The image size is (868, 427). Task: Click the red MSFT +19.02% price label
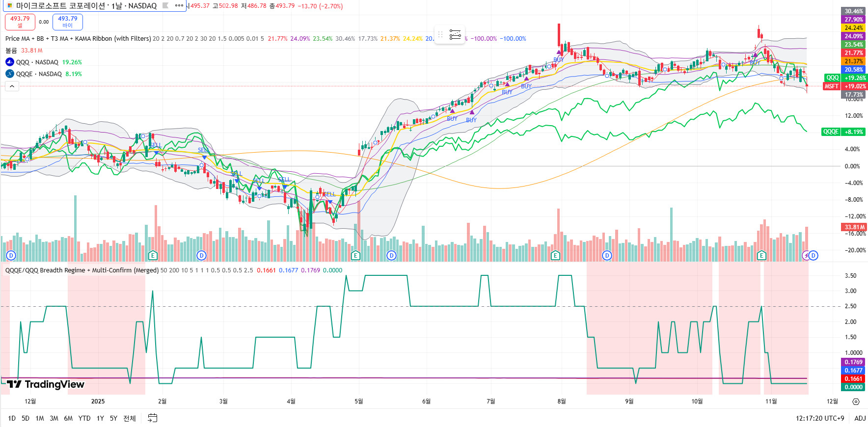coord(845,86)
